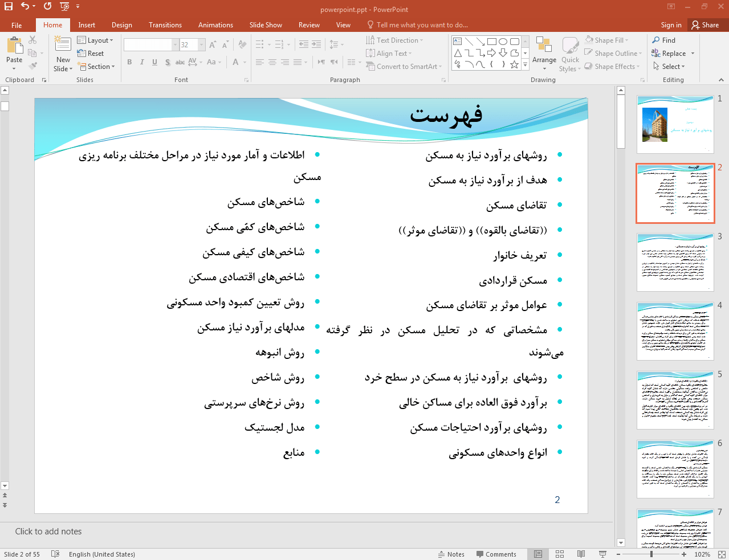Open the font size dropdown
729x560 pixels.
(x=201, y=45)
